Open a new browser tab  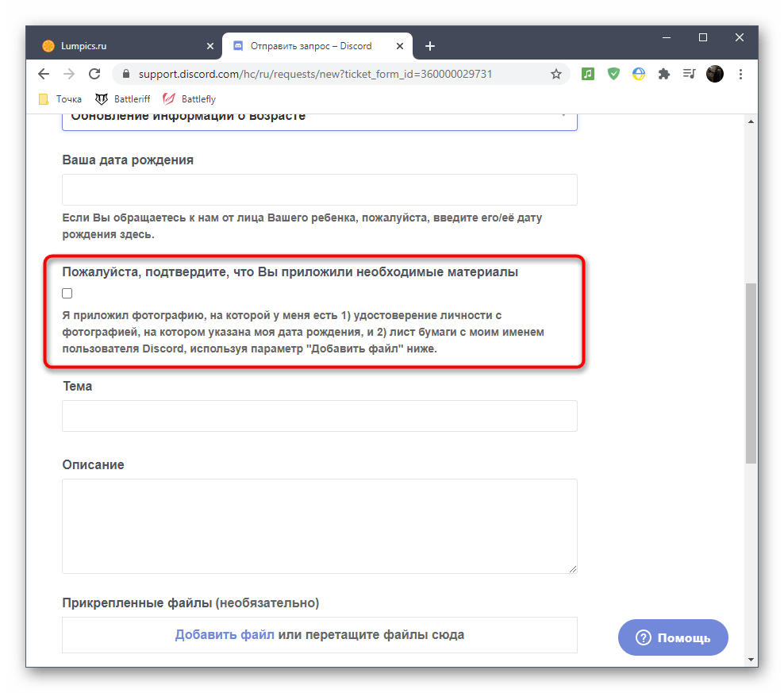[x=430, y=46]
